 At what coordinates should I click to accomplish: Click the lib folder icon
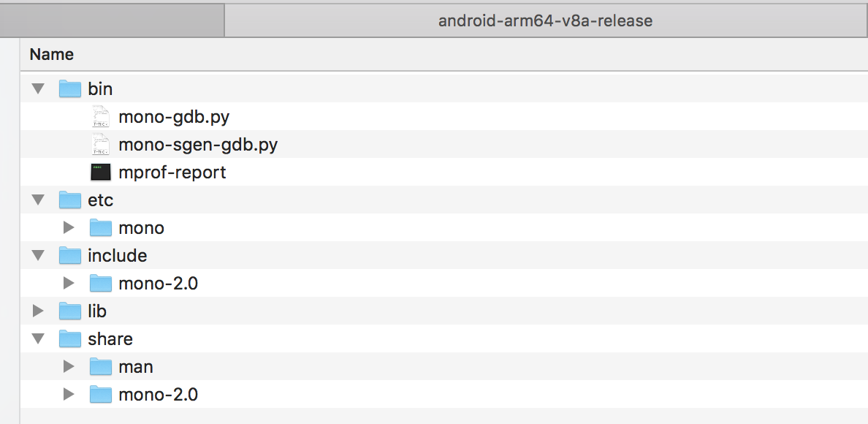click(x=70, y=311)
